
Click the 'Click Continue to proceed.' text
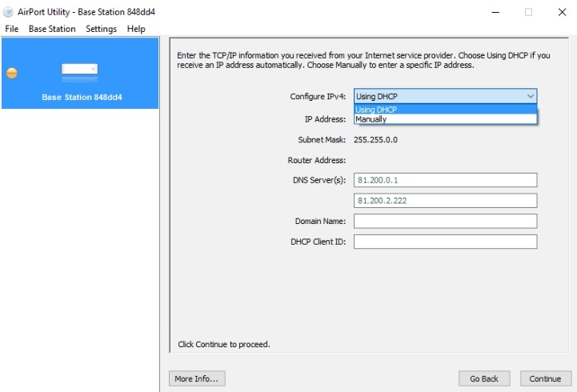[224, 345]
